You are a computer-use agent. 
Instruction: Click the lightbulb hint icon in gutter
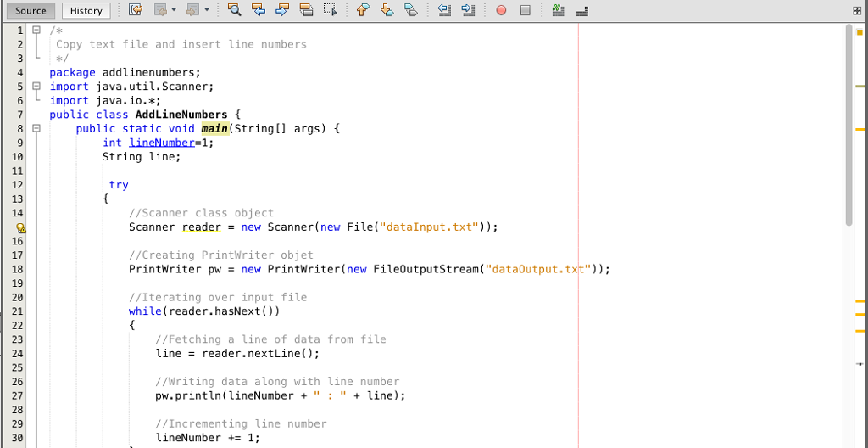click(x=21, y=227)
